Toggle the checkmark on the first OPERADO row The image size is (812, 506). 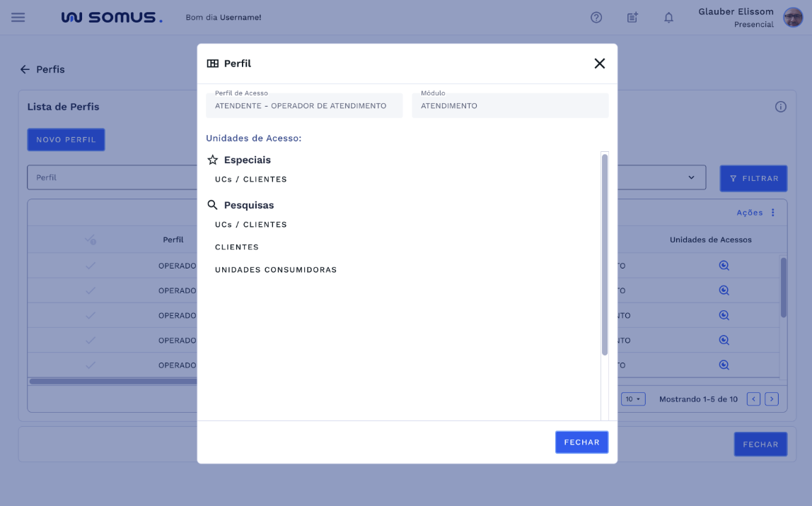tap(91, 265)
